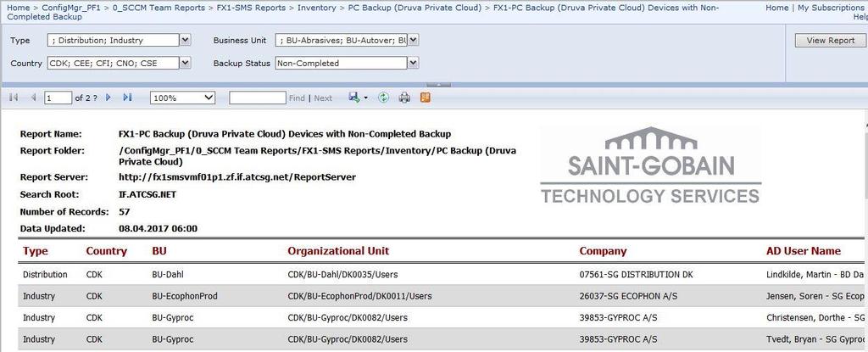Click the report server URL text
Screen dimensions: 868x352
point(237,177)
